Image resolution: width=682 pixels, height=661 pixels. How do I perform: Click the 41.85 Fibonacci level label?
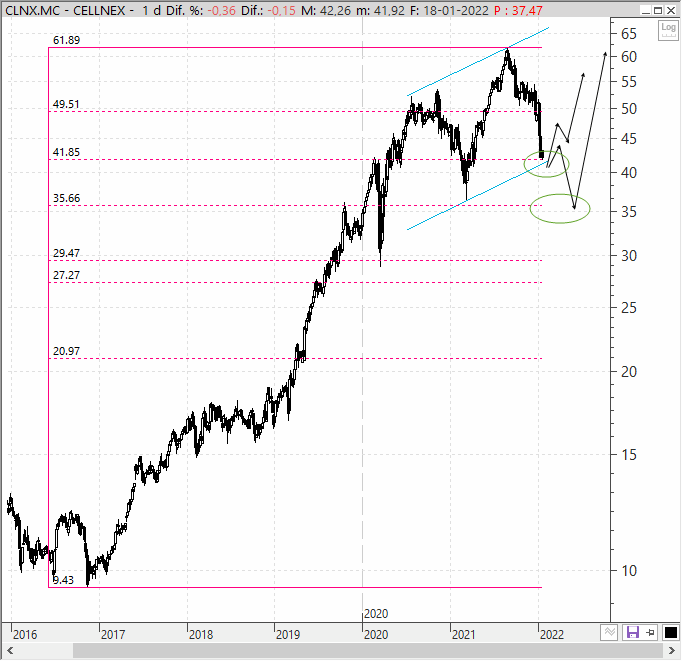point(67,152)
